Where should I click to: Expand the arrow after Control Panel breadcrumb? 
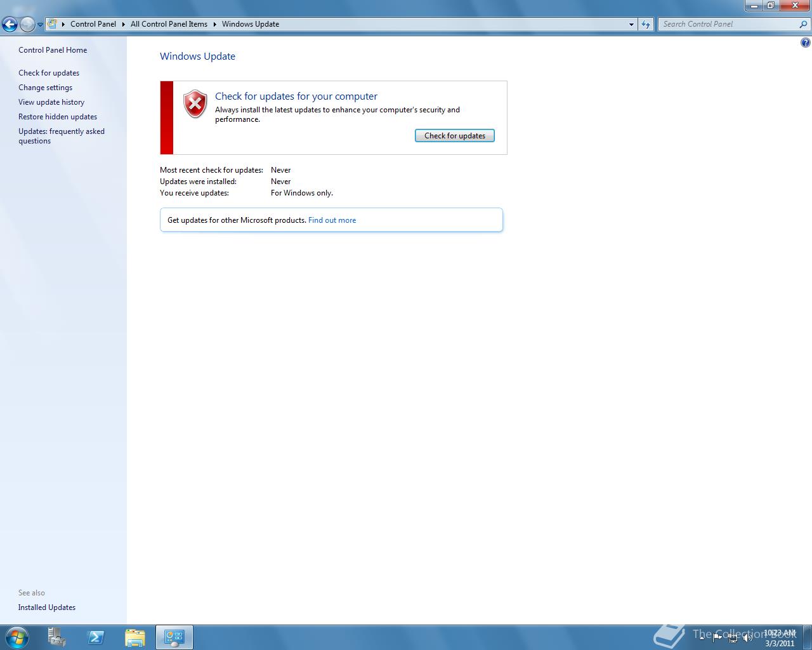(x=124, y=24)
